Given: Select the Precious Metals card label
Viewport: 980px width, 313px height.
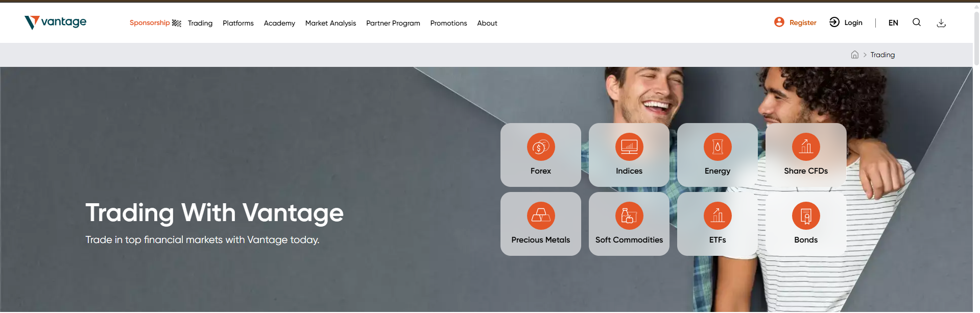Looking at the screenshot, I should [x=541, y=240].
